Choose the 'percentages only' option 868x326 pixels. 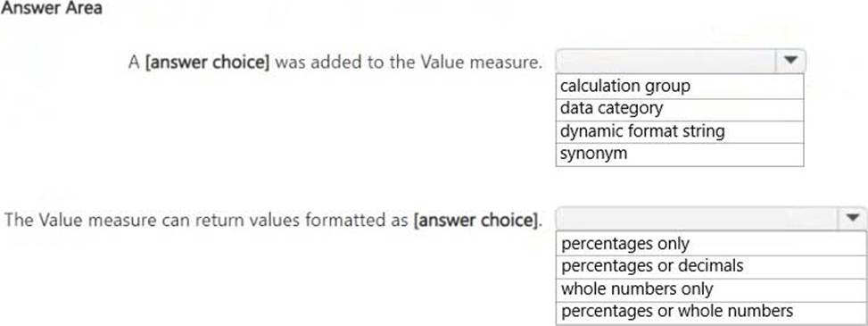(x=711, y=244)
